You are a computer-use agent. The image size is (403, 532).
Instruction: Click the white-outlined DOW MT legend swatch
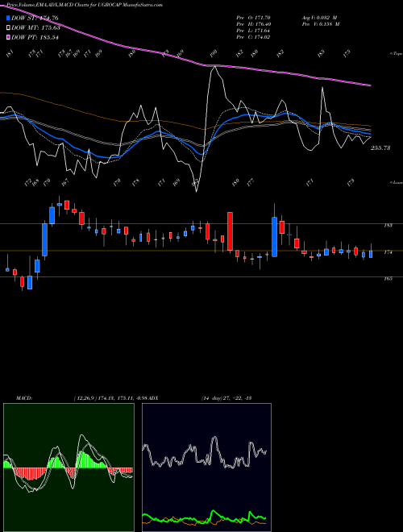point(9,28)
